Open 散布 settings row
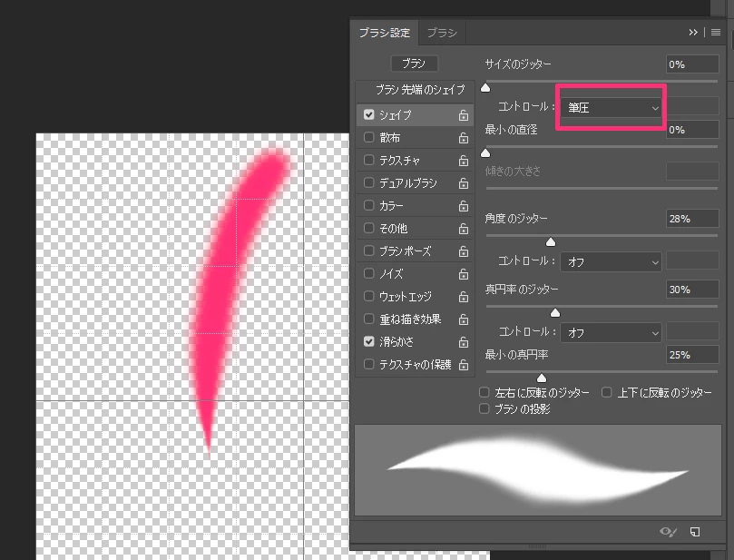Screen dimensions: 734x560 [416, 138]
